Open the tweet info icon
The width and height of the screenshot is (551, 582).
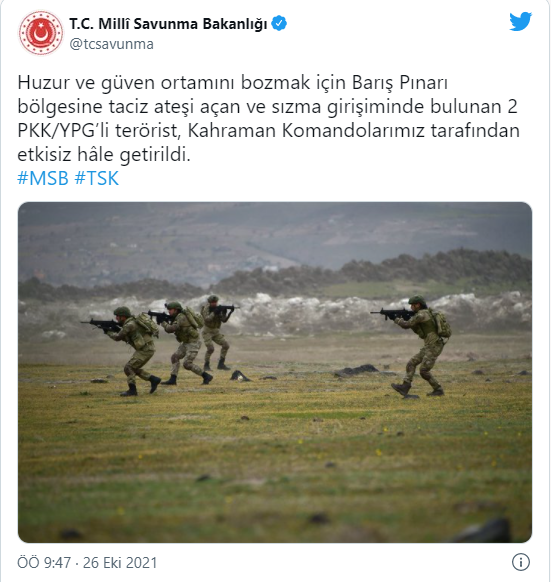point(521,562)
